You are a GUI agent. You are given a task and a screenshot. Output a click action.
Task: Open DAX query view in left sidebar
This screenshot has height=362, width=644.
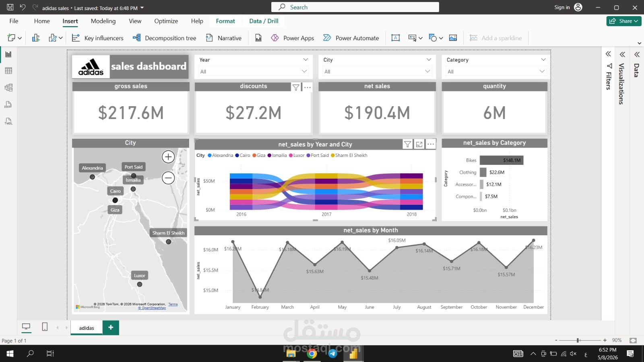8,105
